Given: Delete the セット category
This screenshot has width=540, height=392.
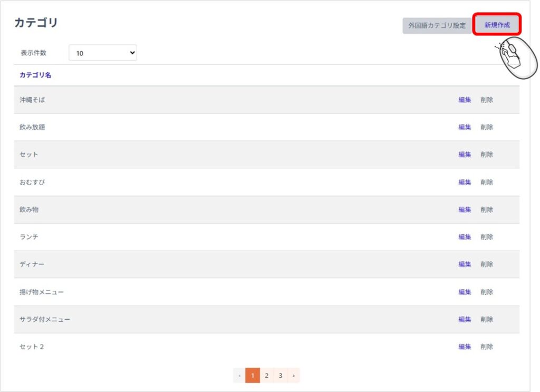Looking at the screenshot, I should (487, 155).
